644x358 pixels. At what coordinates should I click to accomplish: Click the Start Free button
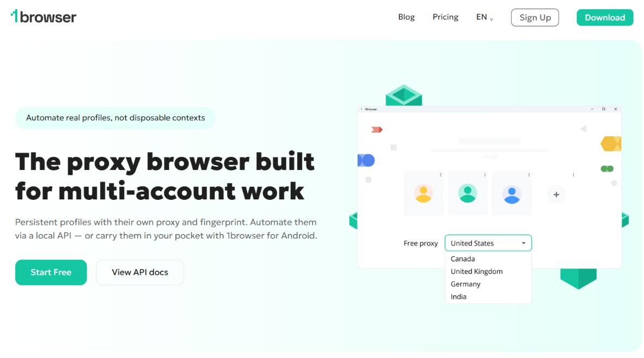pos(51,272)
